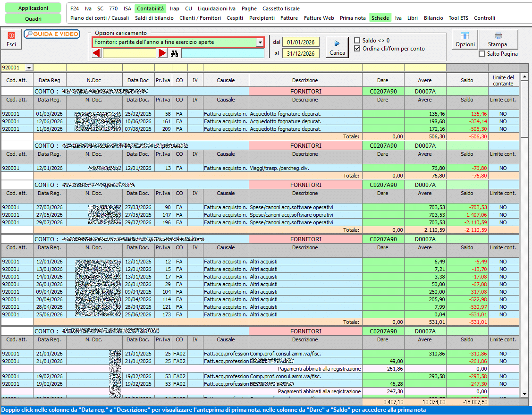The width and height of the screenshot is (532, 415).
Task: Uncheck Ordina cli/forn per conto
Action: [357, 49]
